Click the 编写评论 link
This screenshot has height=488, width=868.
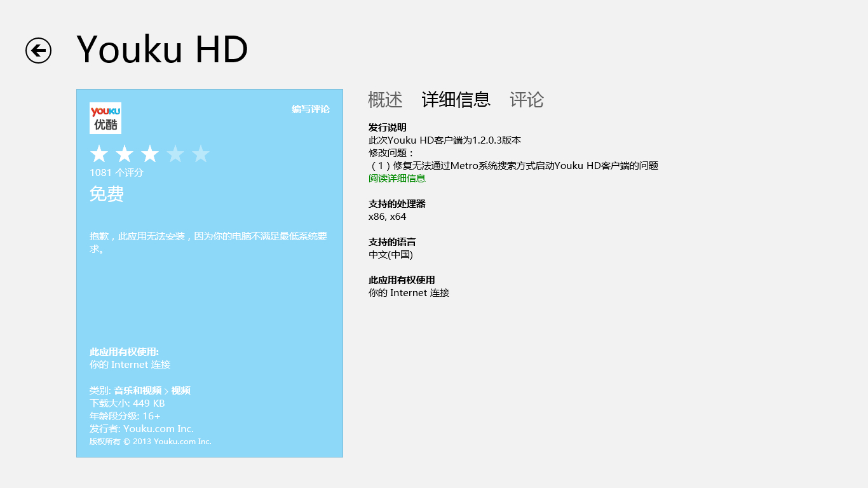tap(311, 109)
